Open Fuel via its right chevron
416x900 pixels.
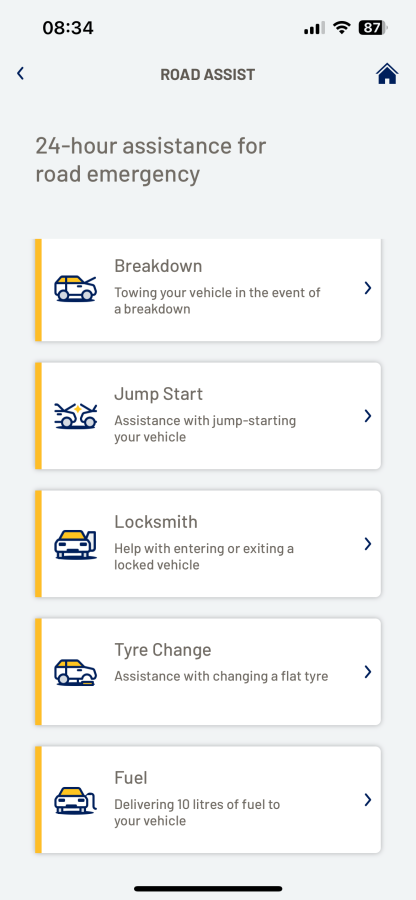[368, 800]
